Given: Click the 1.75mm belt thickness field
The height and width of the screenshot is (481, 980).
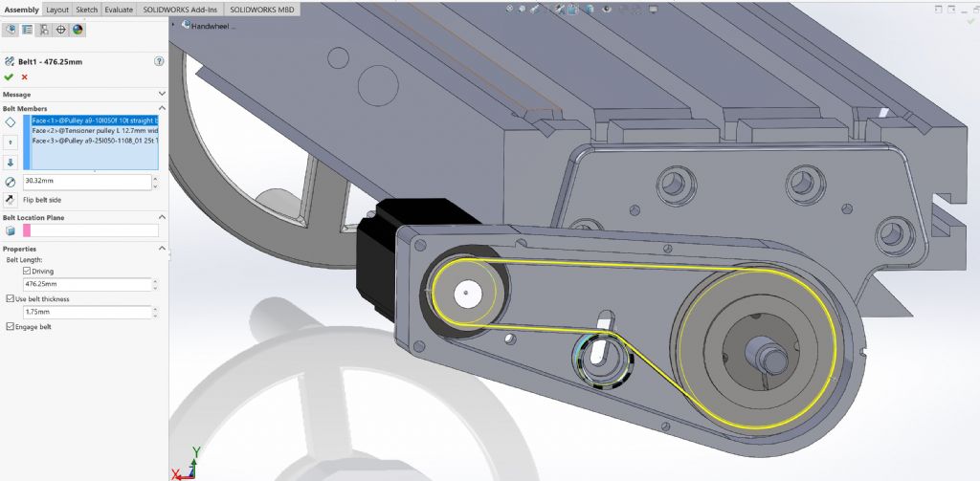Looking at the screenshot, I should [87, 312].
